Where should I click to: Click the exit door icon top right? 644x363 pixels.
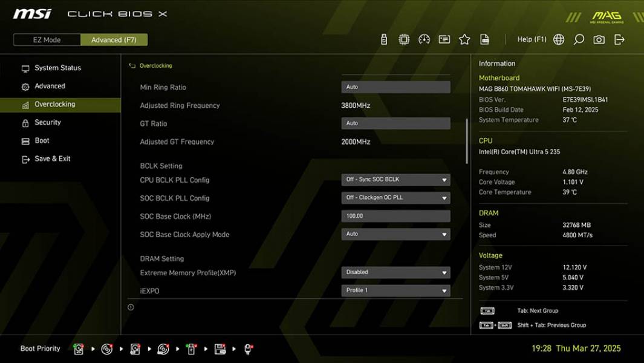click(619, 39)
